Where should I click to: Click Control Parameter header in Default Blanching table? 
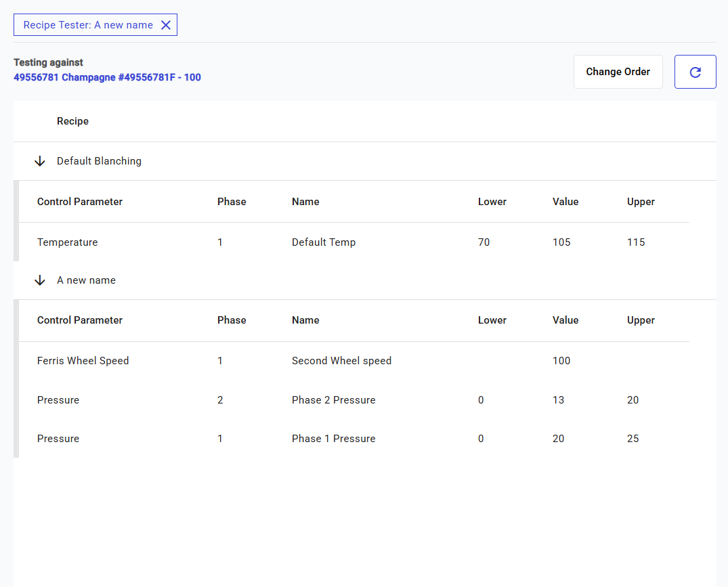point(80,202)
